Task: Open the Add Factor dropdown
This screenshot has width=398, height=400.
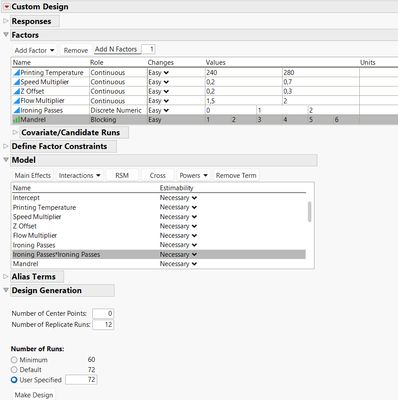Action: 34,50
